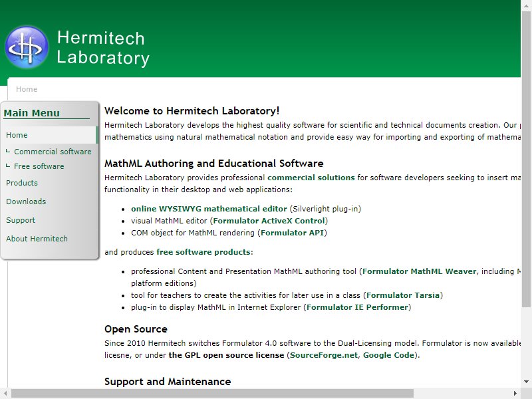Click the horizontal scrollbar thumb
532x399 pixels.
click(212, 394)
